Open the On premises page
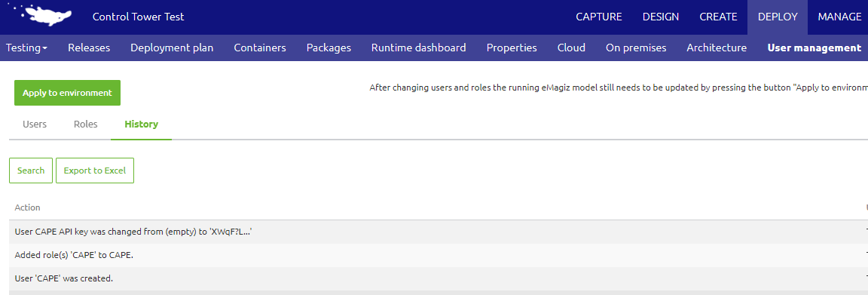Screen dimensions: 868x295 click(x=636, y=48)
